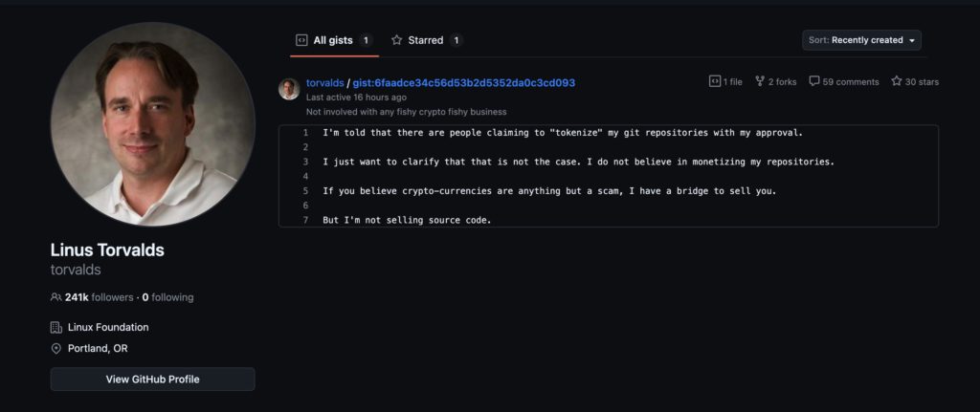The height and width of the screenshot is (412, 980).
Task: Click the comment bubble icon for 59 comments
Action: [814, 82]
